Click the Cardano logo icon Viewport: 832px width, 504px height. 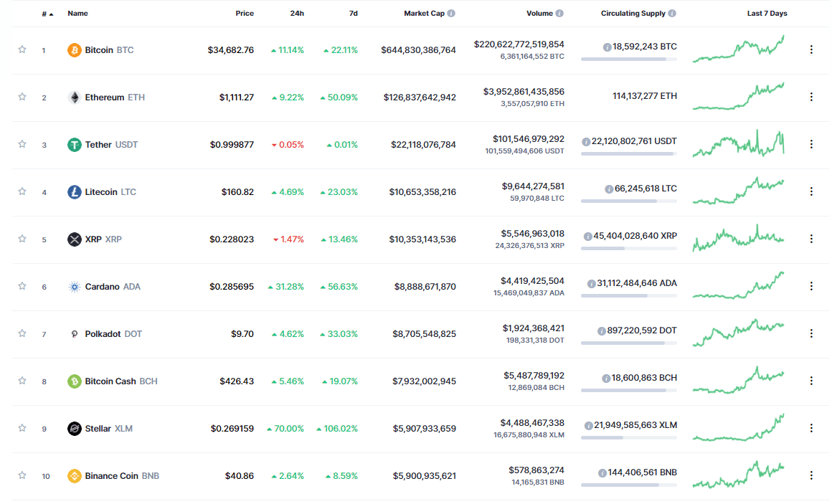pos(75,287)
